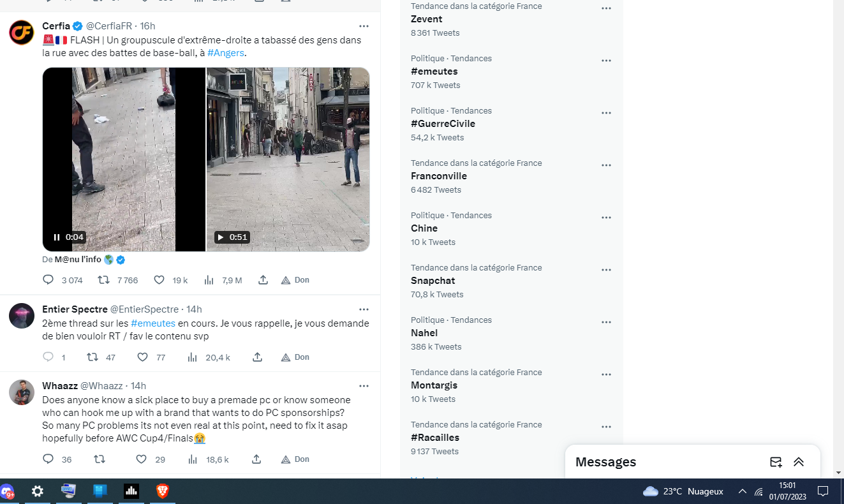The width and height of the screenshot is (844, 504).
Task: Like the Whaazz tweet
Action: point(142,459)
